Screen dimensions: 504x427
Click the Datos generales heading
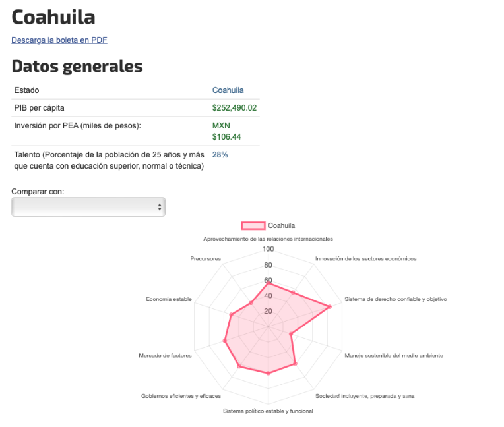(x=77, y=66)
